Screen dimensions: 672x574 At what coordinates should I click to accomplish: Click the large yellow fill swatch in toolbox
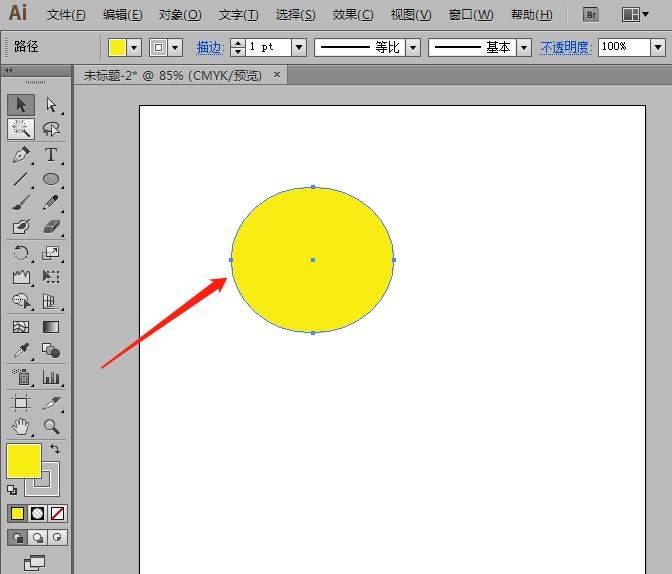pyautogui.click(x=24, y=461)
